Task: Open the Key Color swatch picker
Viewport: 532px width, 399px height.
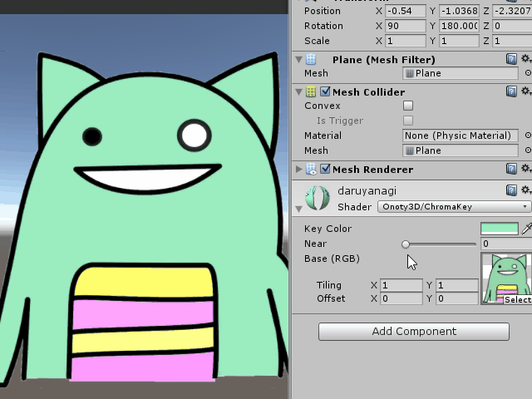Action: [500, 229]
